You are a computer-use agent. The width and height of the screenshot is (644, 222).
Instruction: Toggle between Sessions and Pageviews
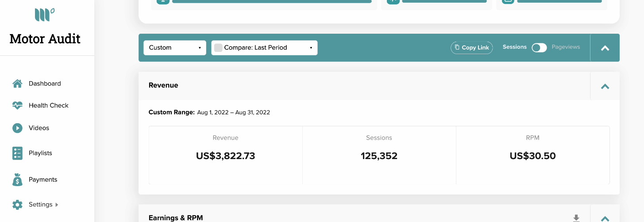pos(539,47)
